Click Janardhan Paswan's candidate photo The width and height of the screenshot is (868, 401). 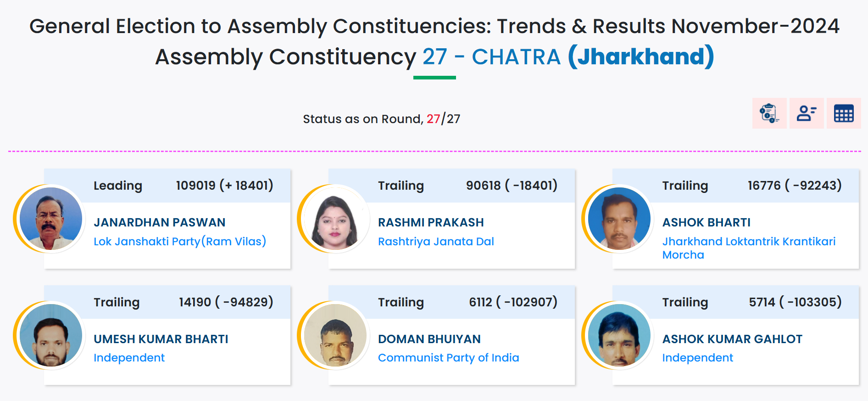[x=51, y=219]
